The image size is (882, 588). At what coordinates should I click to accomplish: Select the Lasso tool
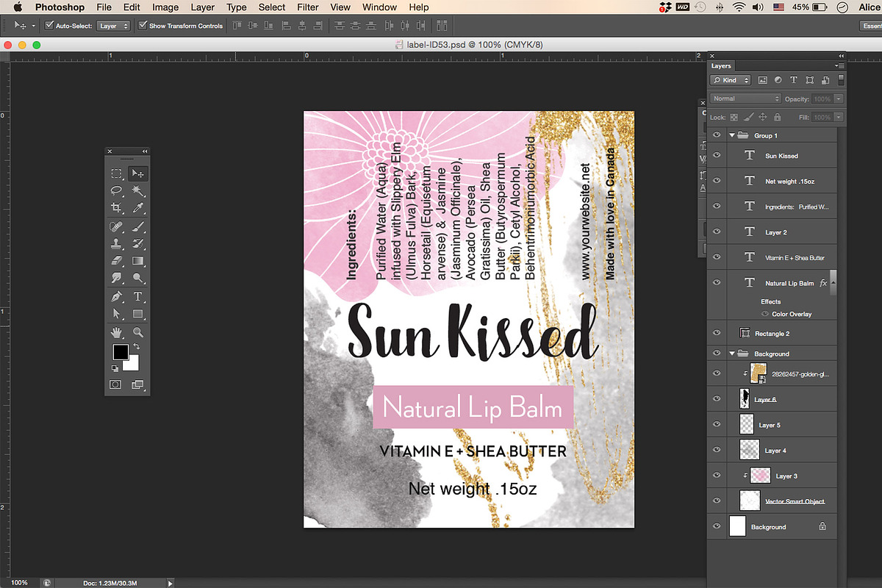click(116, 191)
